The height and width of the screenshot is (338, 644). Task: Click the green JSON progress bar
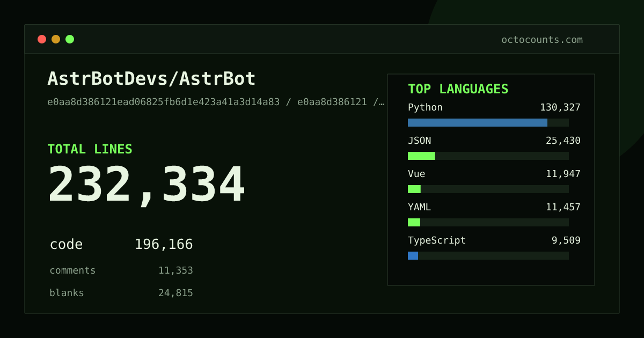(x=421, y=156)
